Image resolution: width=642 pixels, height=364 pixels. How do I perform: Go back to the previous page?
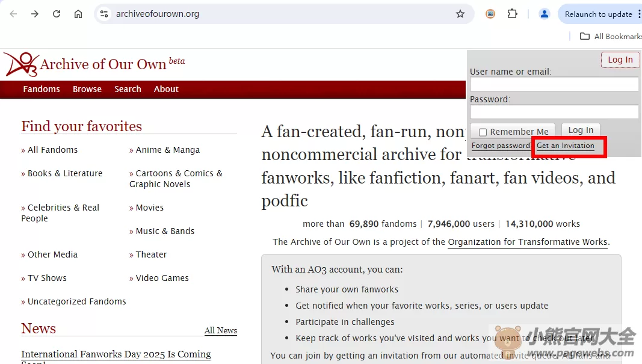click(13, 14)
